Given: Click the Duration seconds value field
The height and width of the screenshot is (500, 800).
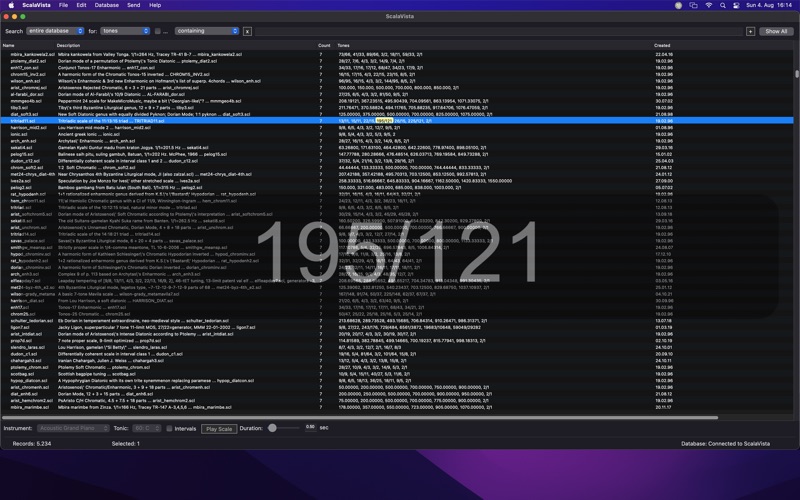Looking at the screenshot, I should 310,427.
